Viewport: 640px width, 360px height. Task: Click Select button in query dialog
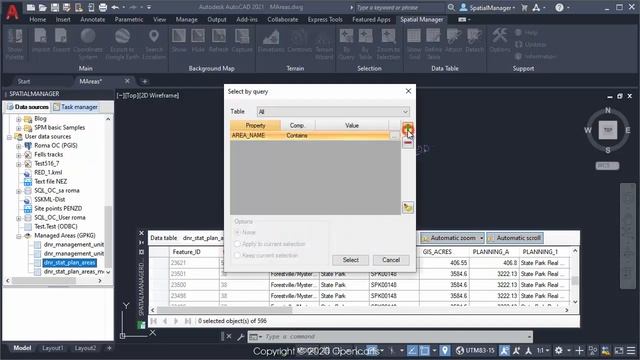350,260
